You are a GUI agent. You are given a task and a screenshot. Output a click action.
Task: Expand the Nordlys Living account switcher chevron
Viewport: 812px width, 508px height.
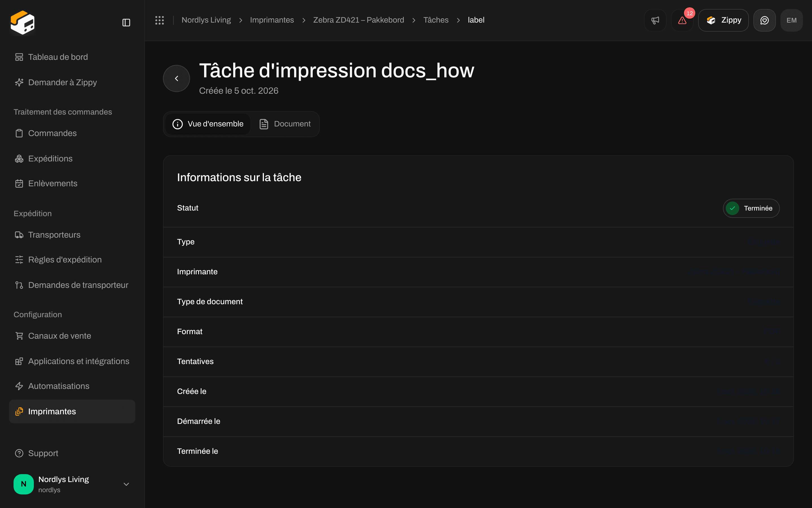[126, 484]
